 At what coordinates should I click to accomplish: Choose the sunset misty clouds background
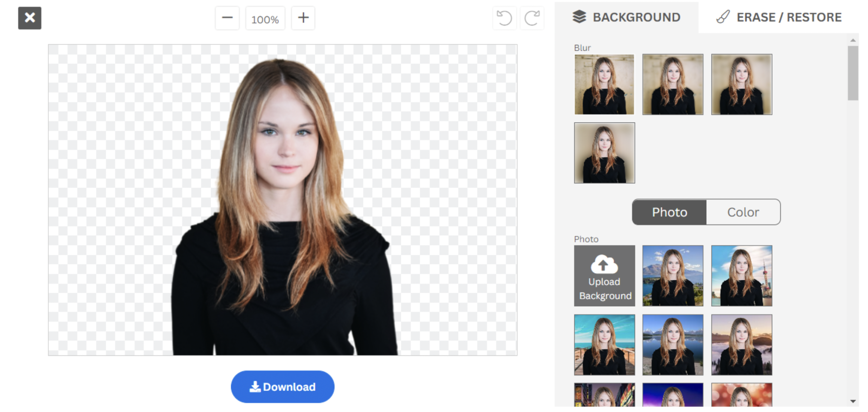(742, 345)
